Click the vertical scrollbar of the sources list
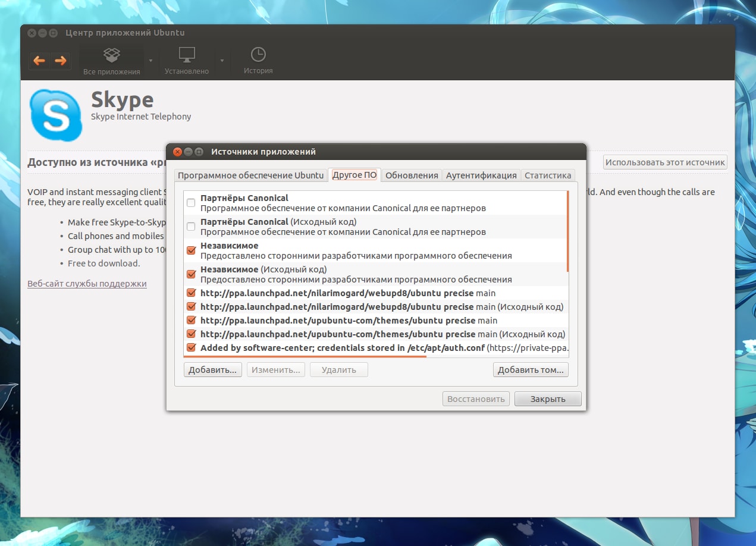 coord(568,231)
